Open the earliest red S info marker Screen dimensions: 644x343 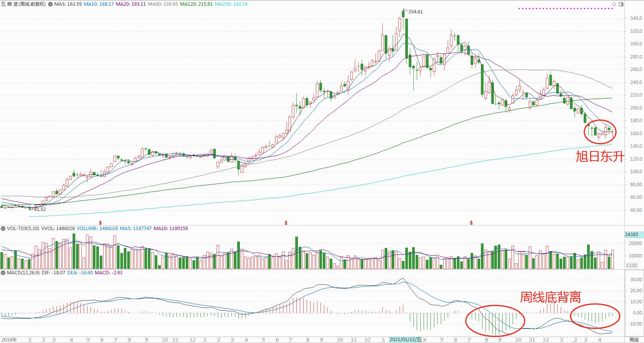click(x=100, y=222)
